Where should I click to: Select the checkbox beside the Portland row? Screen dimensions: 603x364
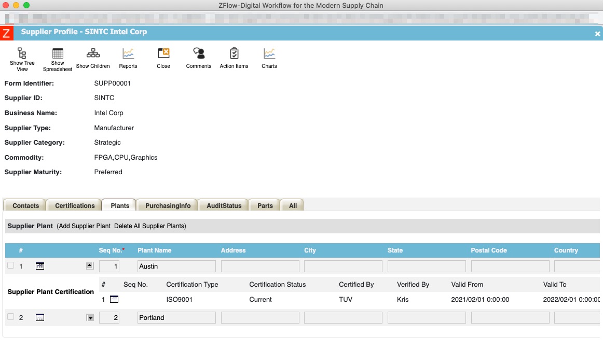[10, 317]
